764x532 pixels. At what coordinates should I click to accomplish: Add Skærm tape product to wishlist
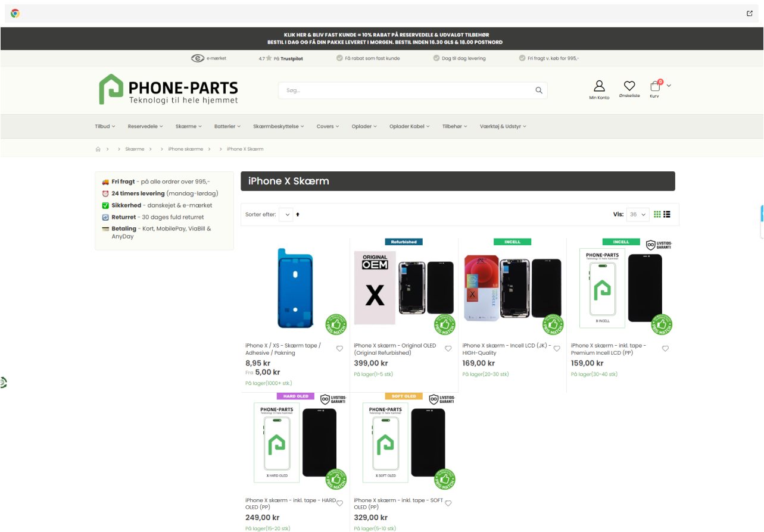pyautogui.click(x=339, y=349)
